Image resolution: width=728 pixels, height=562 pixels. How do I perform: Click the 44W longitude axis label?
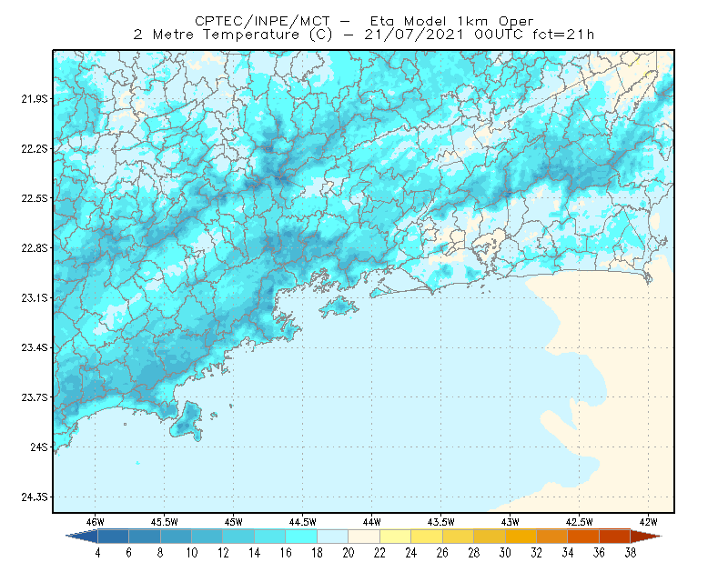coord(371,522)
